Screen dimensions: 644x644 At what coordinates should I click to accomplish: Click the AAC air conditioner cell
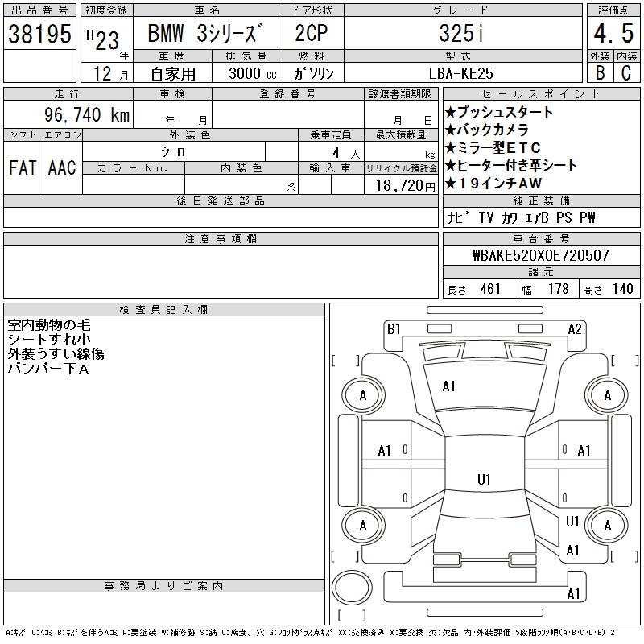pos(62,167)
